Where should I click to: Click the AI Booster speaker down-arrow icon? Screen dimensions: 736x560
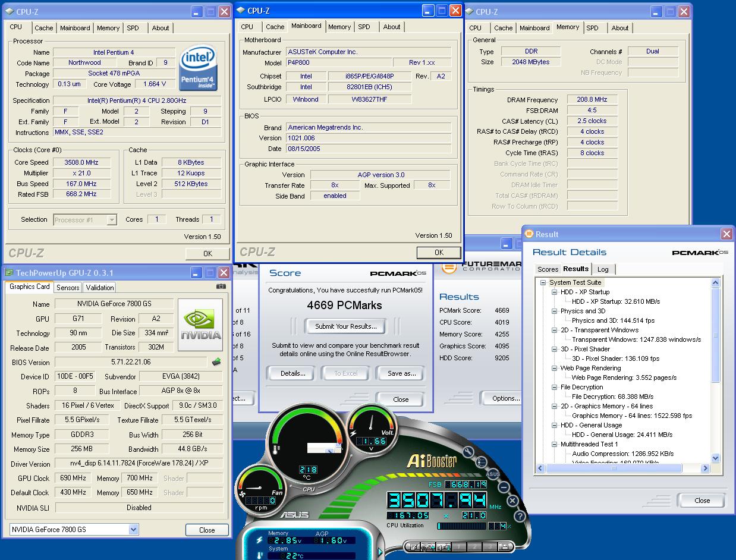(x=444, y=547)
